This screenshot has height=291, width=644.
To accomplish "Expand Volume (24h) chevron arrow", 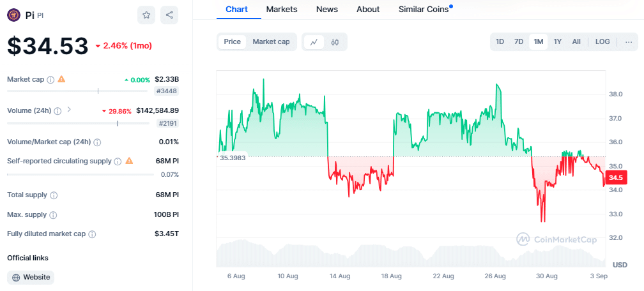I will [69, 110].
